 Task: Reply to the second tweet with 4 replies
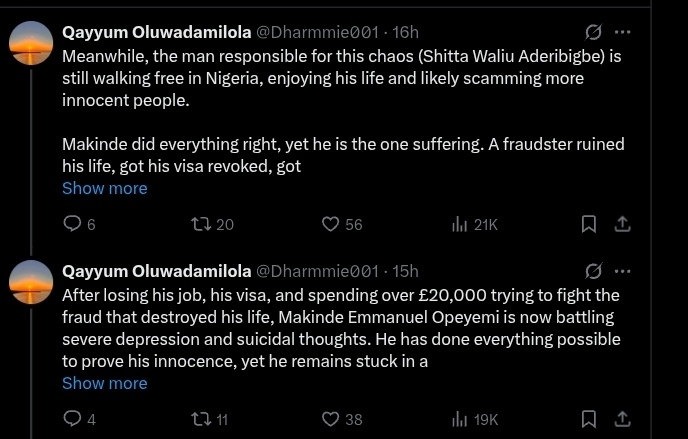click(72, 419)
